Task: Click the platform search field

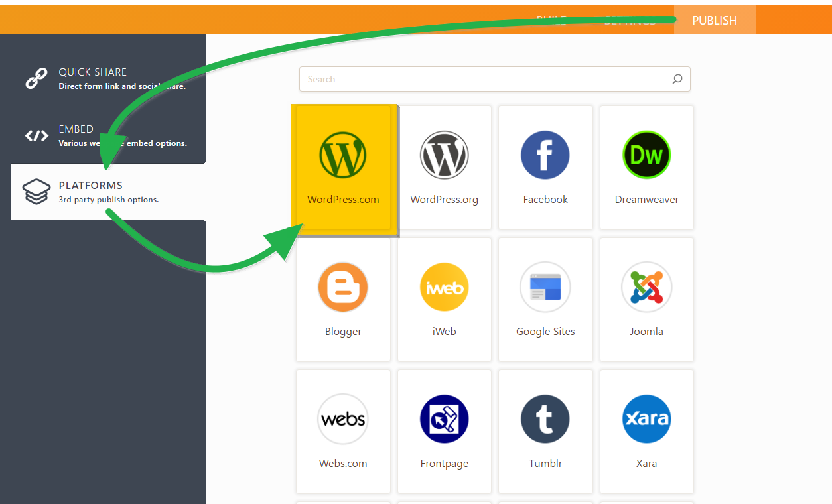Action: click(484, 79)
